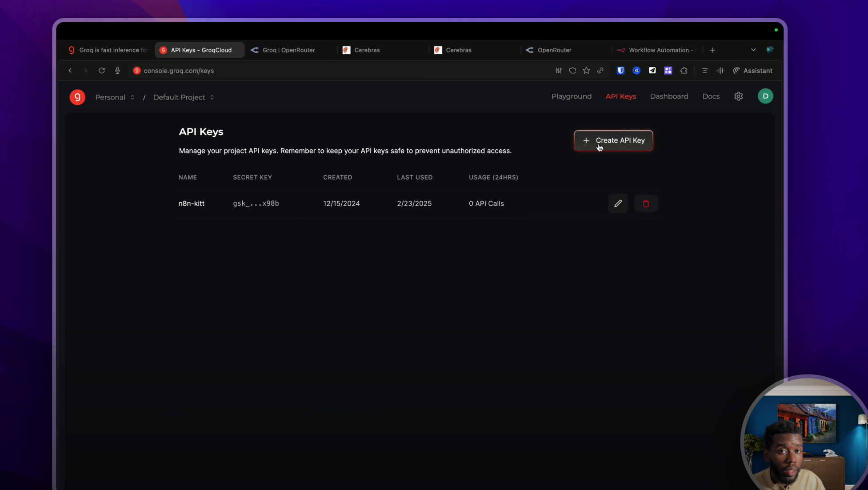Click the browser profile icon top right

770,50
